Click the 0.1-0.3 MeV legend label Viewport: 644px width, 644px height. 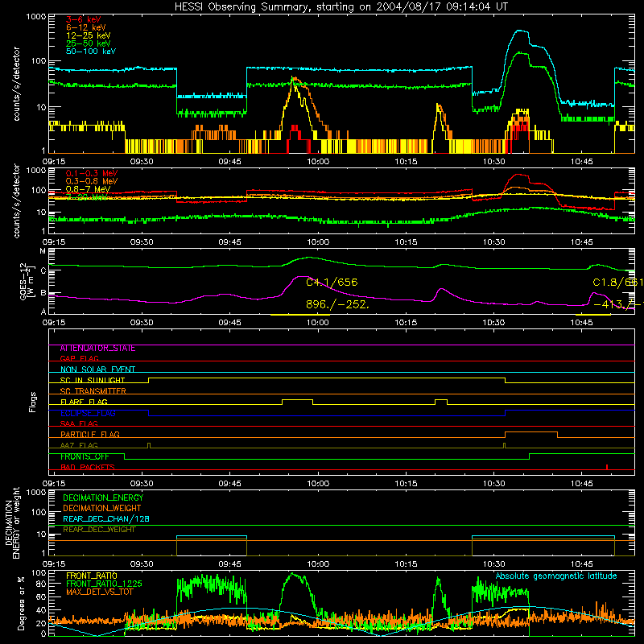click(92, 173)
